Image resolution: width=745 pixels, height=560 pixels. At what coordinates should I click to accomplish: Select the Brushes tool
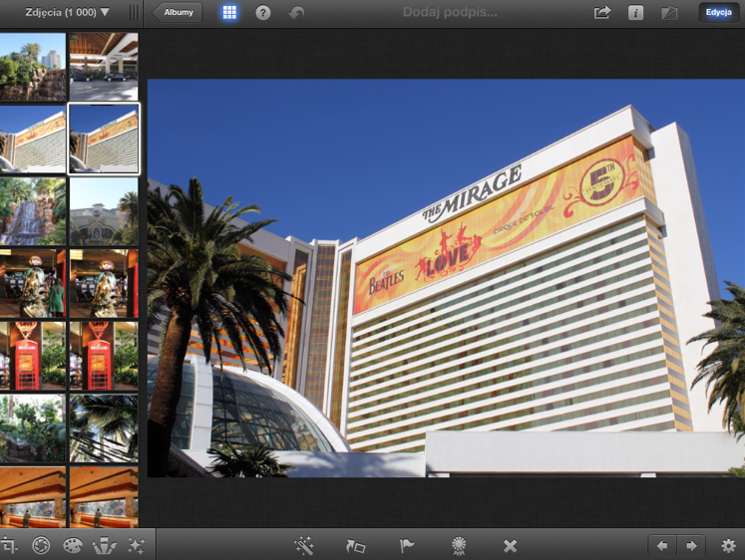105,546
